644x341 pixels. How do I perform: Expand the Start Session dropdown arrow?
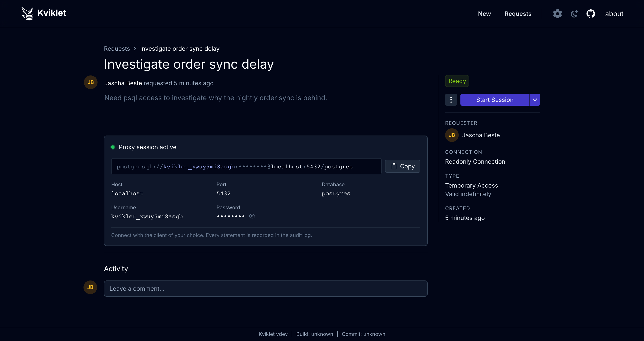(535, 100)
